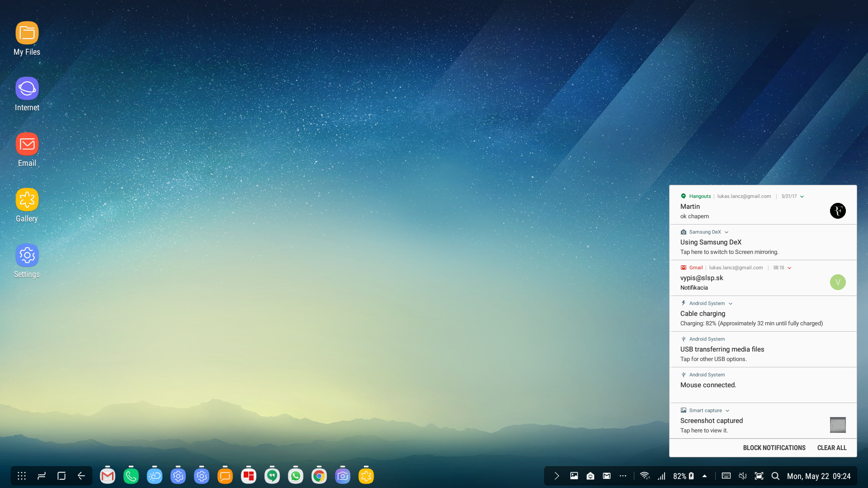Viewport: 868px width, 488px height.
Task: Go back using taskbar arrow
Action: coord(81,476)
